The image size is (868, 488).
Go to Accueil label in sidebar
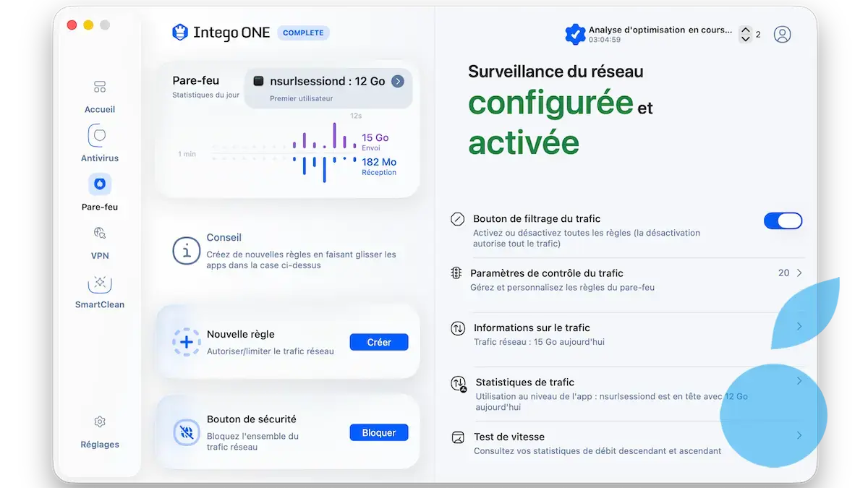[100, 110]
